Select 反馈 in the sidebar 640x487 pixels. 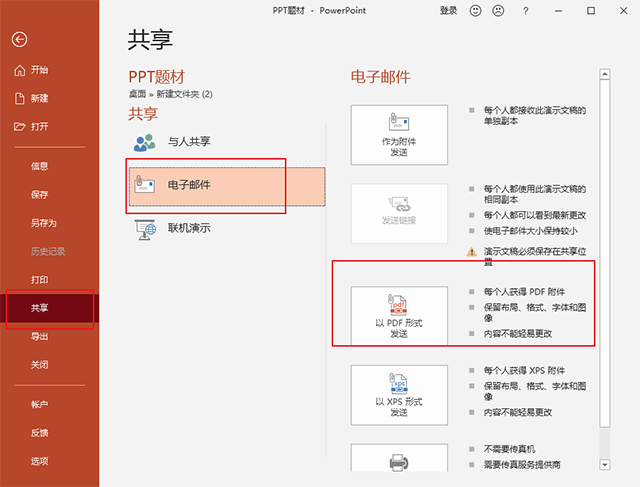40,433
